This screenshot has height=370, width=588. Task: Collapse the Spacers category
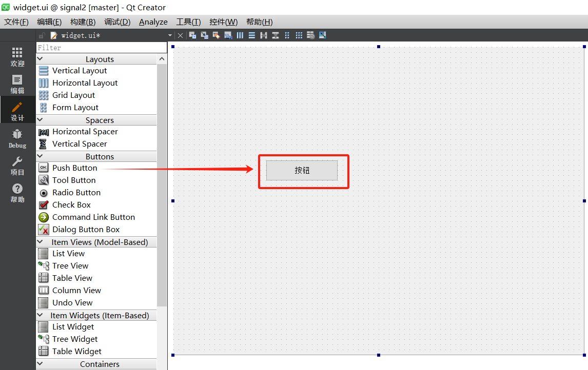point(40,120)
